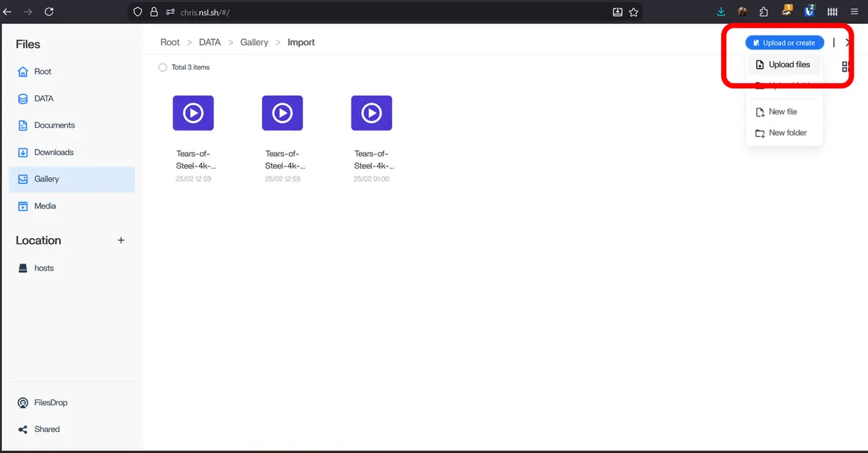Bookmark this page with the star icon
Viewport: 868px width, 453px height.
(634, 12)
